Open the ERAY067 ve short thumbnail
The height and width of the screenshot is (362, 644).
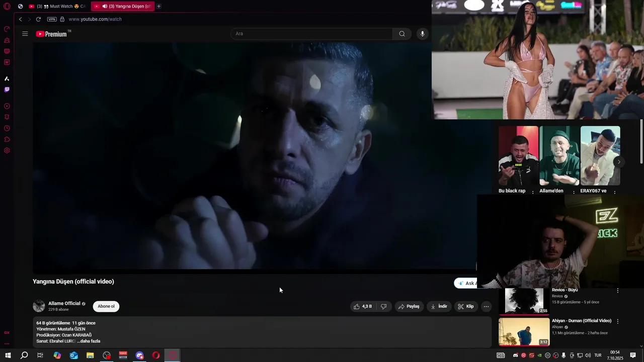(x=600, y=156)
